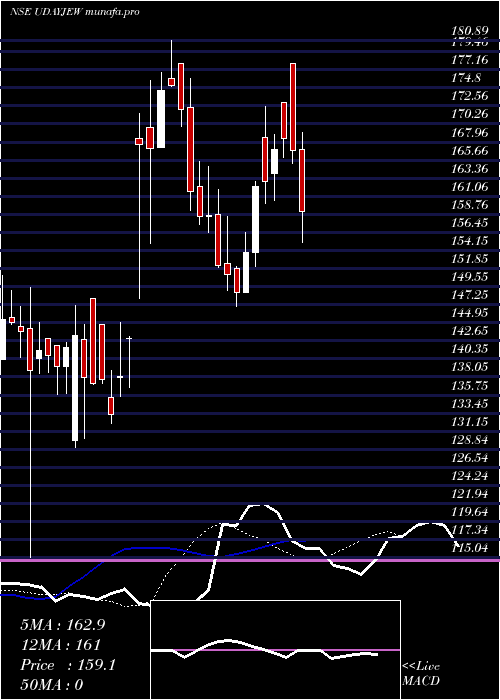Screen dimensions: 500x700
Task: Click the 154.15 axis value
Action: point(470,241)
